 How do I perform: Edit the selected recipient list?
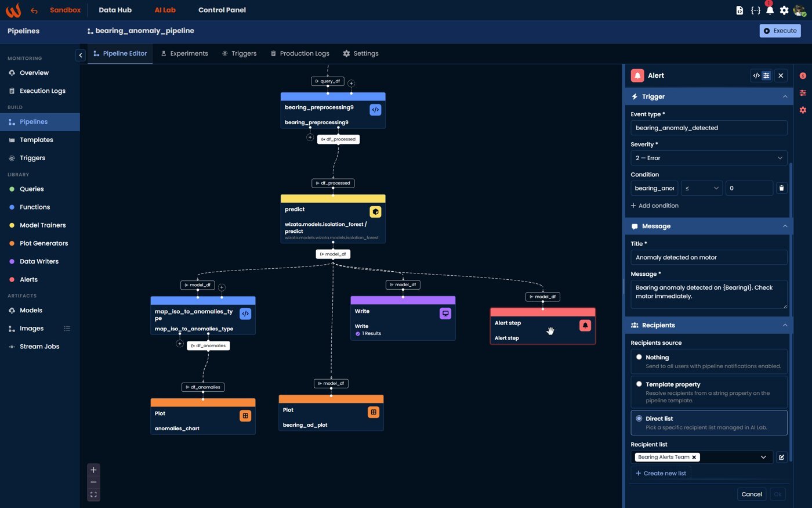coord(781,457)
